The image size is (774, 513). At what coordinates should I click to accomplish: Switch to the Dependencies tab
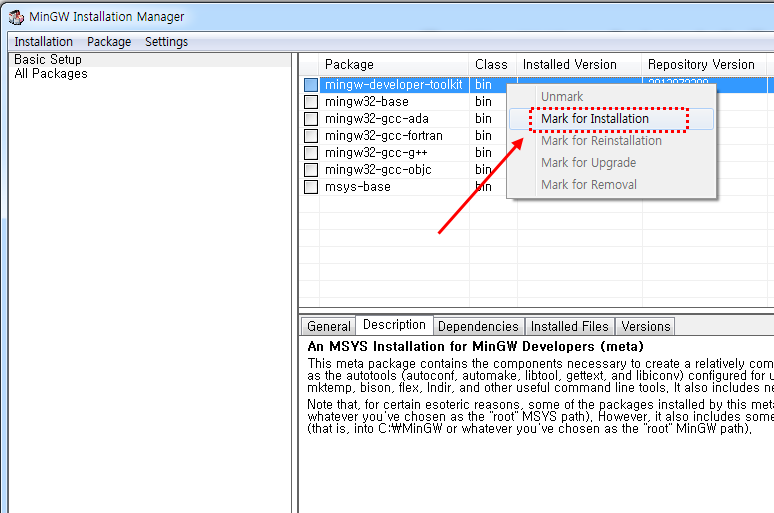click(x=478, y=326)
